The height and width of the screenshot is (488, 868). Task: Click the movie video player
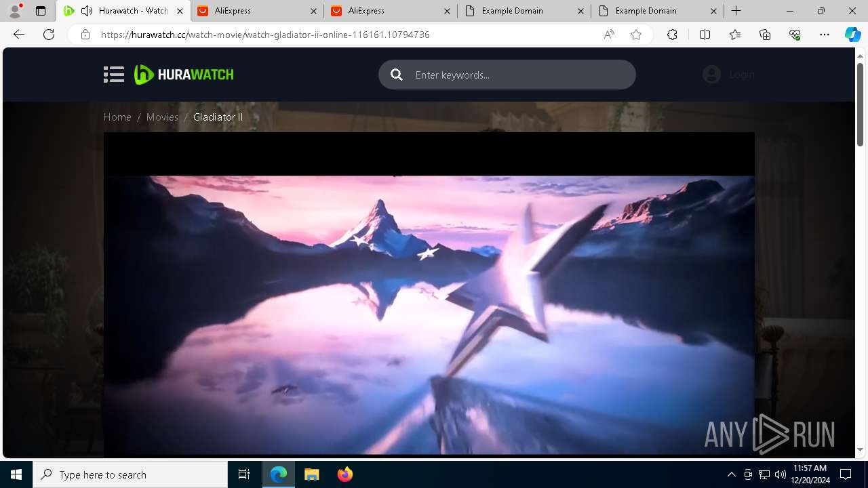click(x=429, y=293)
